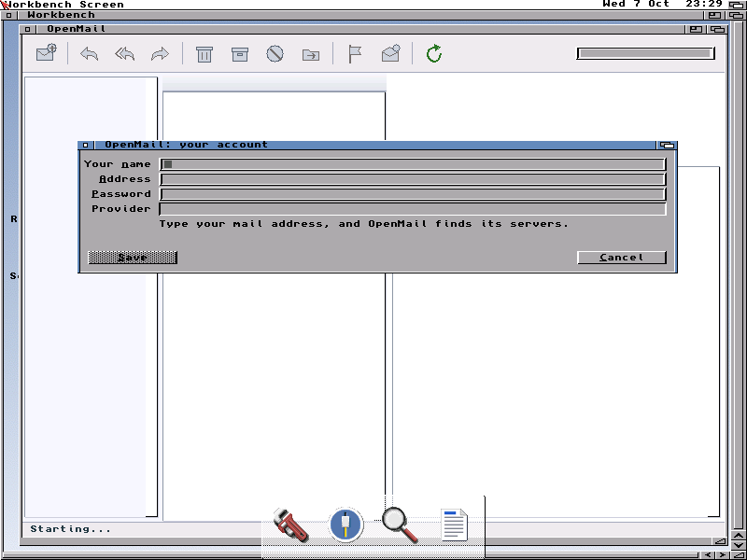Click the mail address hint text
This screenshot has width=747, height=560.
(364, 224)
